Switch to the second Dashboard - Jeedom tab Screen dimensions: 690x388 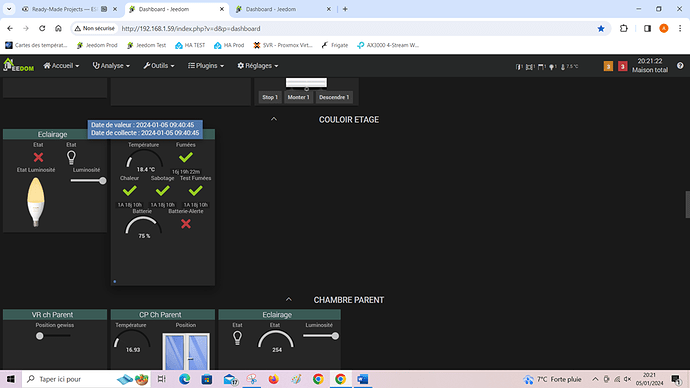[x=284, y=9]
